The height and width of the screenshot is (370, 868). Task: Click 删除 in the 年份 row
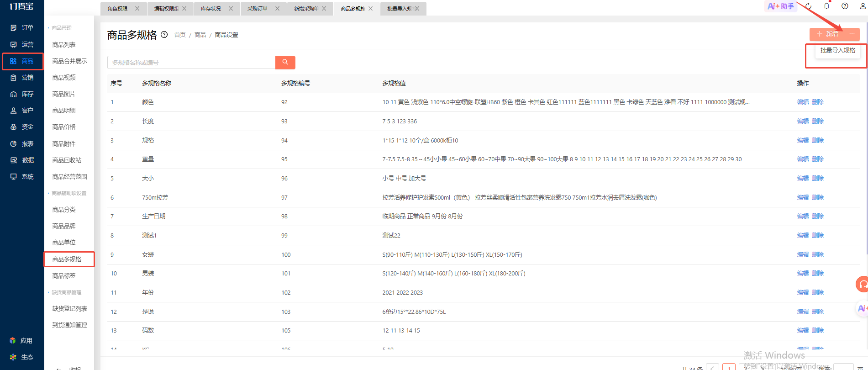[818, 293]
